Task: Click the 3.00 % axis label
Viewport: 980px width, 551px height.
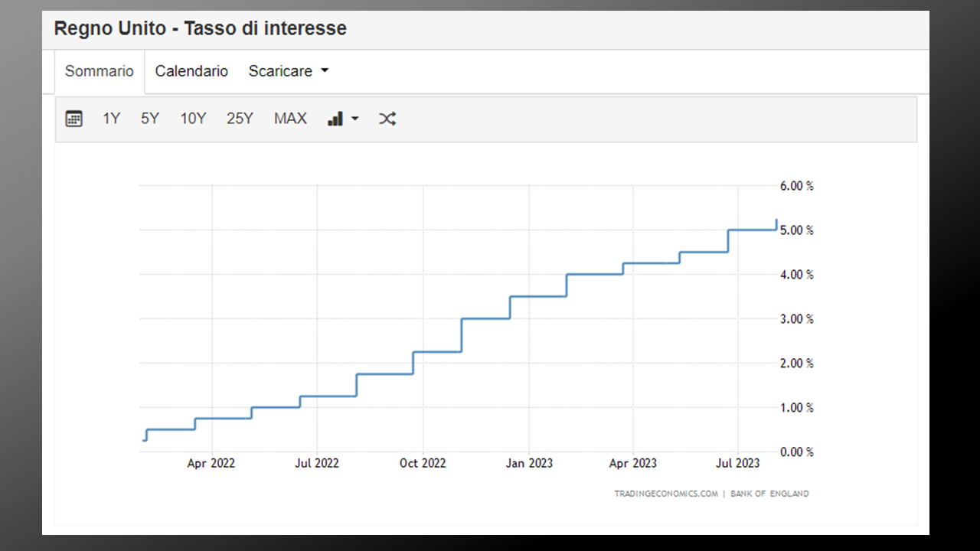Action: [796, 319]
